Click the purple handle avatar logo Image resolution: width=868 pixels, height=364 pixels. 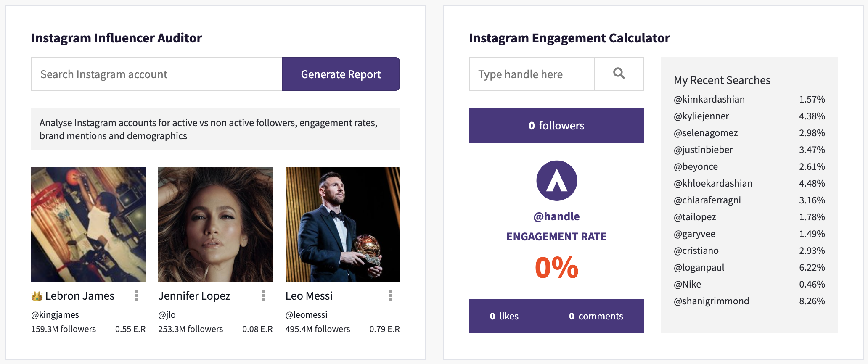[556, 181]
